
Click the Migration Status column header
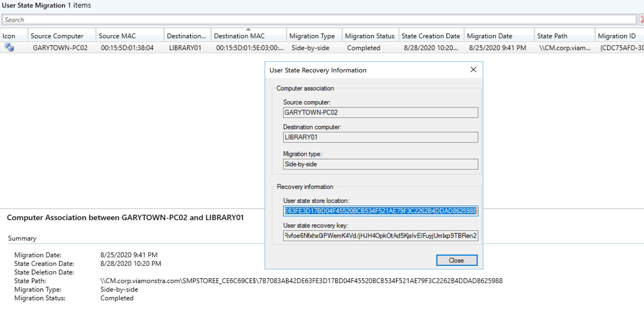(369, 36)
